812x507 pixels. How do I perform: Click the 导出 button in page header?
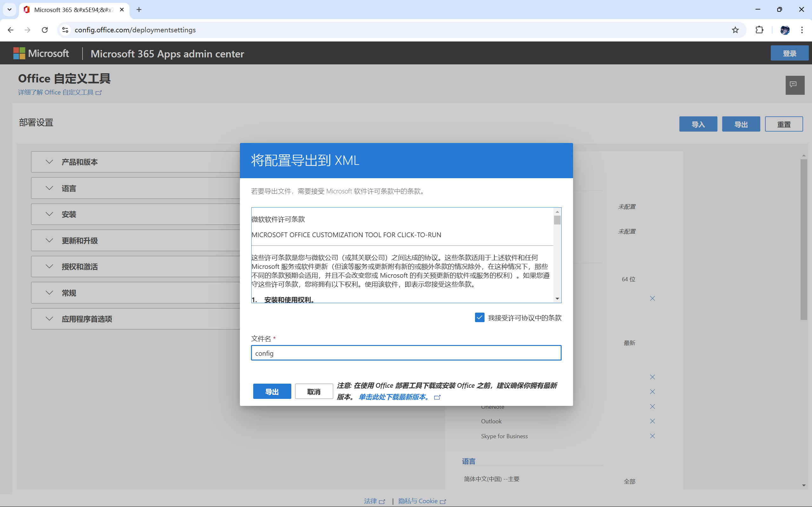click(x=741, y=124)
